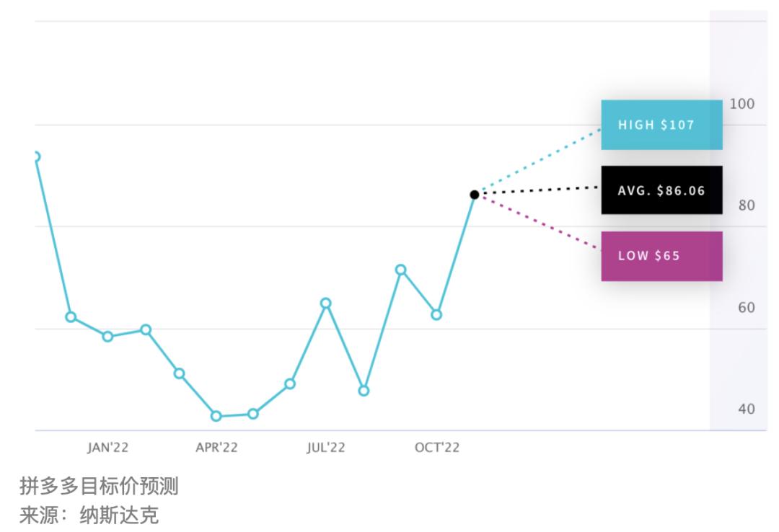Screen dimensions: 779x532
Task: Click the black current price dot
Action: point(474,195)
